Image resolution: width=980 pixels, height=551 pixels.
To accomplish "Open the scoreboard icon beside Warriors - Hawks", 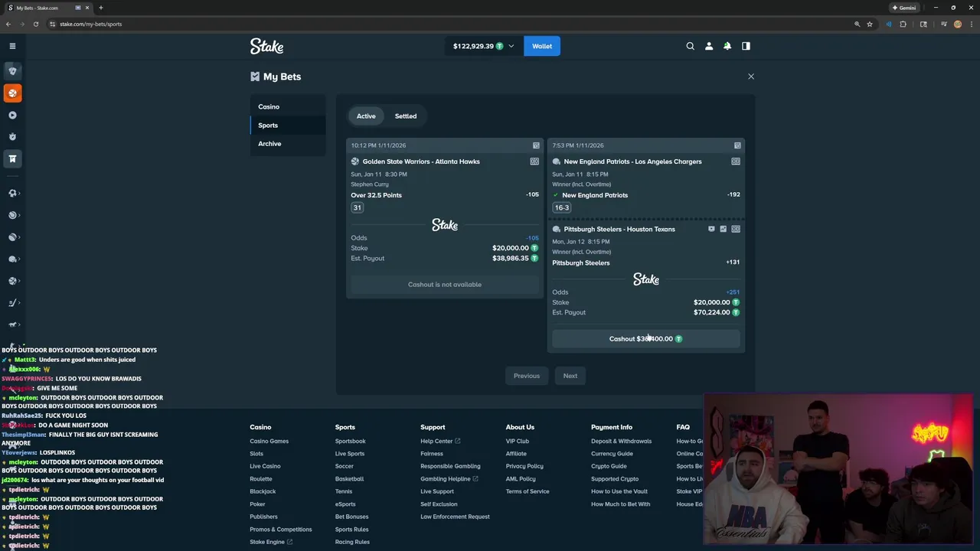I will (534, 161).
